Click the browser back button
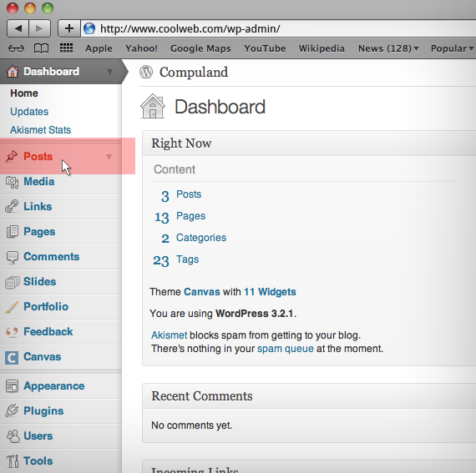 tap(18, 28)
